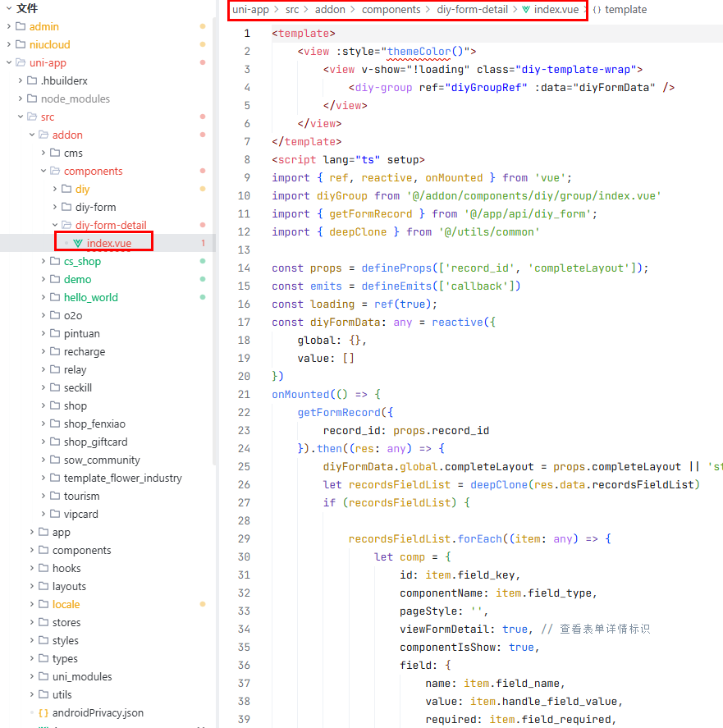Viewport: 723px width, 728px height.
Task: Click the JSON braces icon of androidPrivacy.json
Action: tap(43, 712)
